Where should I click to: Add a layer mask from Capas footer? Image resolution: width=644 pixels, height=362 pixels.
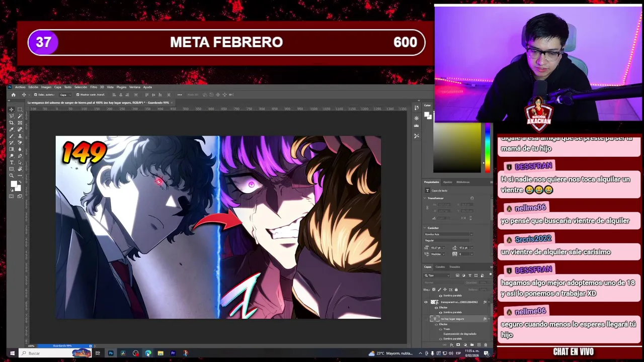coord(458,345)
